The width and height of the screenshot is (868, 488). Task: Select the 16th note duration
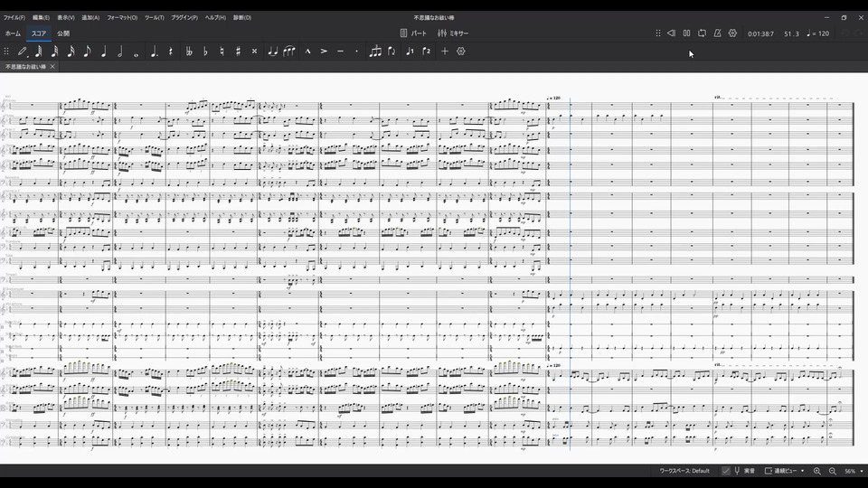71,52
